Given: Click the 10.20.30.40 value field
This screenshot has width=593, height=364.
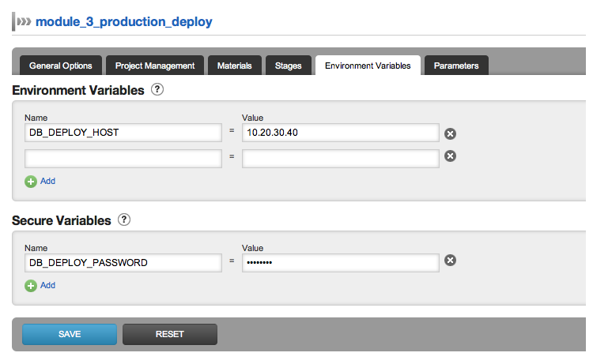Looking at the screenshot, I should coord(340,133).
